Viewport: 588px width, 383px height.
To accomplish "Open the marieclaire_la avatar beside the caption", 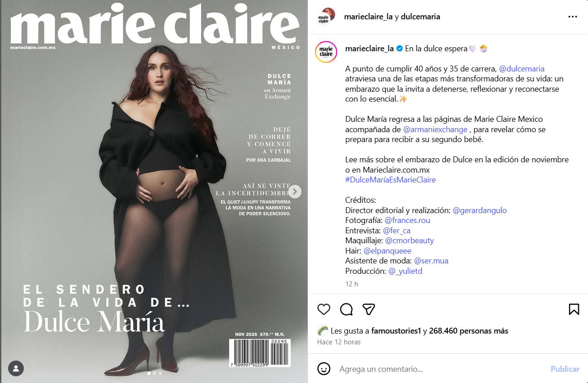I will (x=326, y=51).
